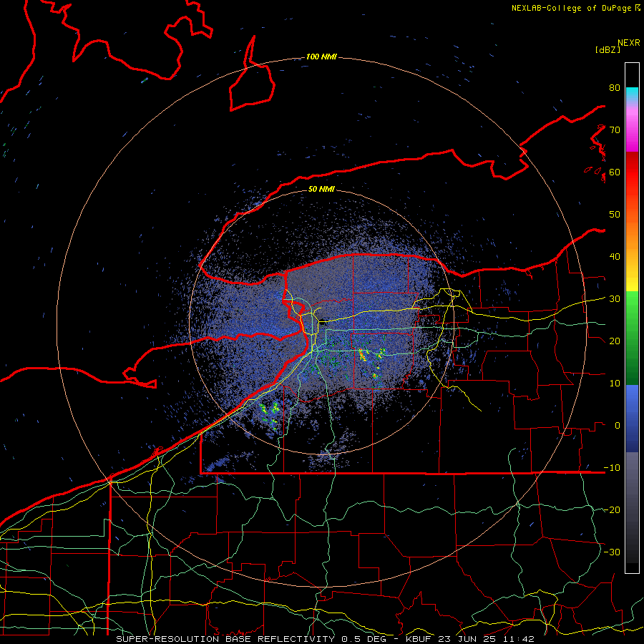
Task: Click the KBUF station identifier in the caption
Action: click(x=418, y=639)
